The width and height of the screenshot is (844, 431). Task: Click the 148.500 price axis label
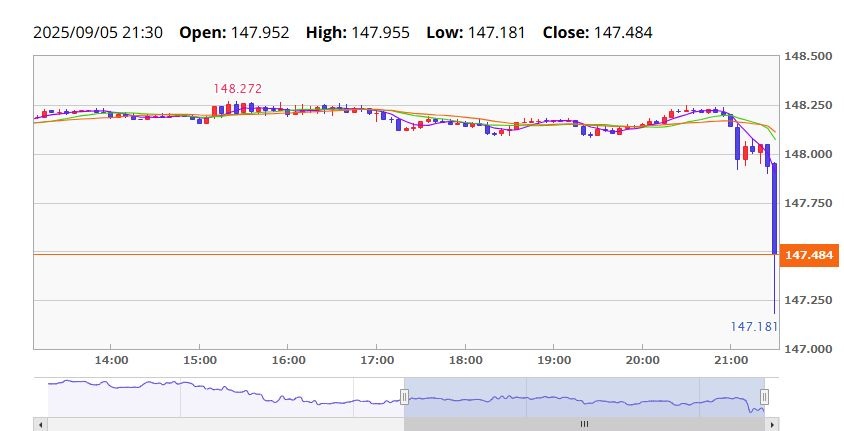click(x=809, y=57)
